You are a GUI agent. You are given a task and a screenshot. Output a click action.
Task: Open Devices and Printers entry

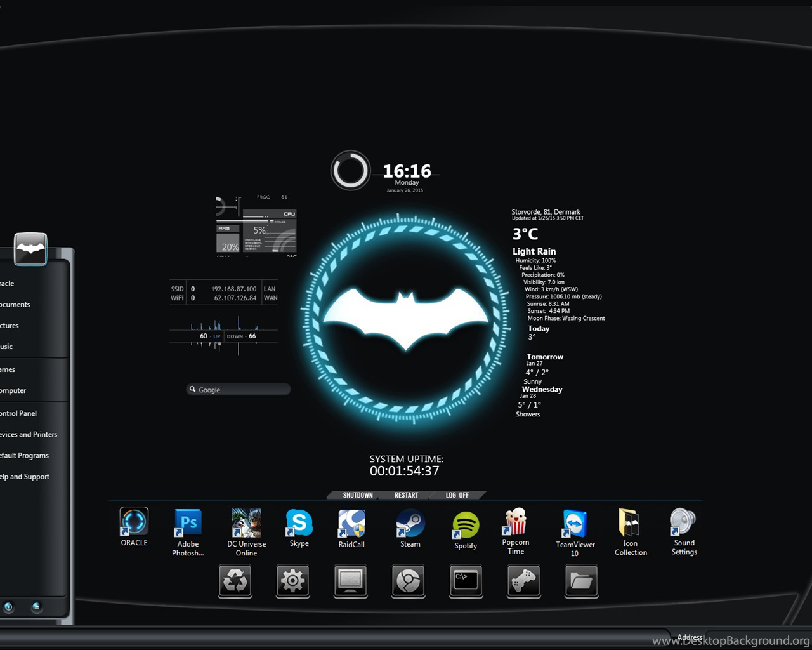tap(29, 434)
